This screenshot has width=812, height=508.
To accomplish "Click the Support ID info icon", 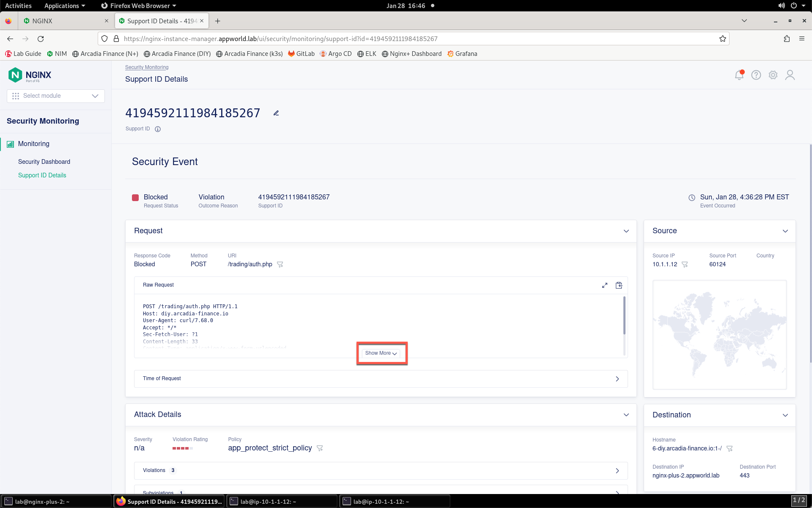I will (x=158, y=129).
